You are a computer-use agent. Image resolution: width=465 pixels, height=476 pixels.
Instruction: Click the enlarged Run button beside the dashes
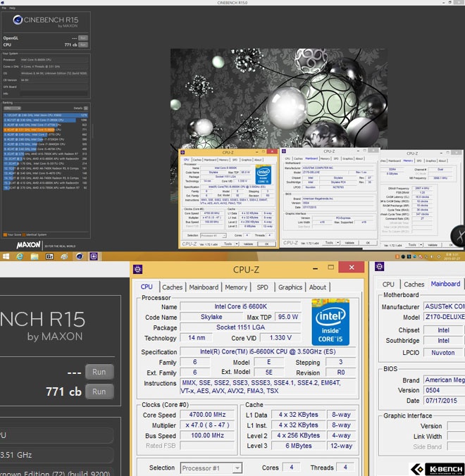click(99, 372)
